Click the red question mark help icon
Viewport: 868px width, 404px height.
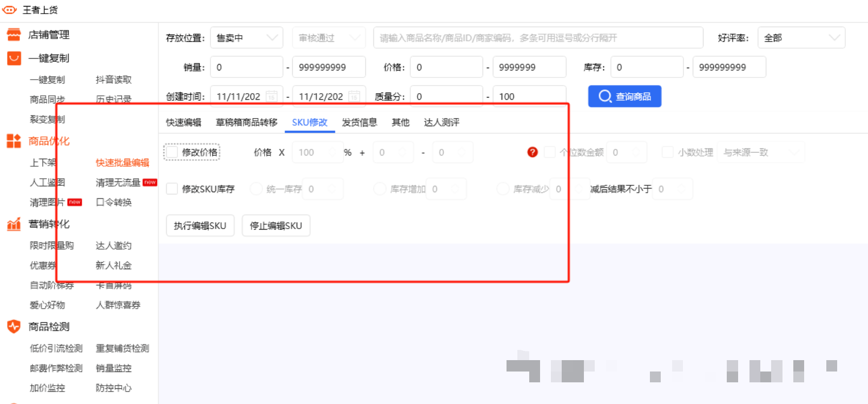tap(532, 152)
